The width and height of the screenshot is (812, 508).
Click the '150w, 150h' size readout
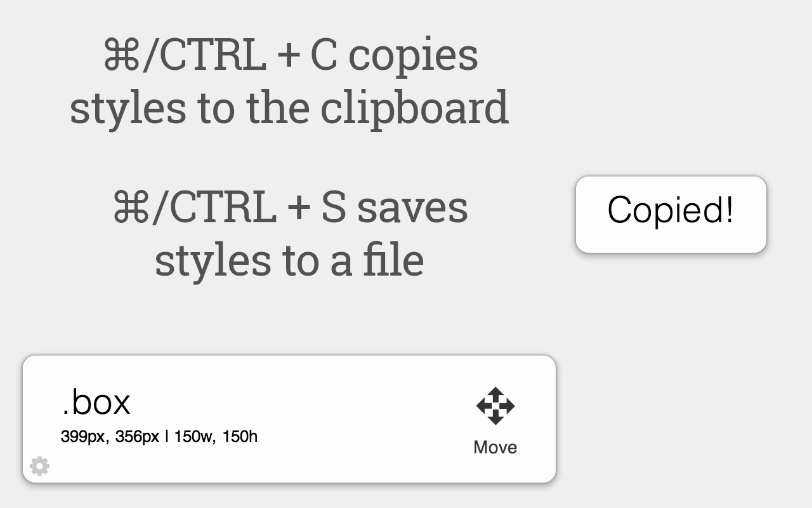click(x=216, y=437)
